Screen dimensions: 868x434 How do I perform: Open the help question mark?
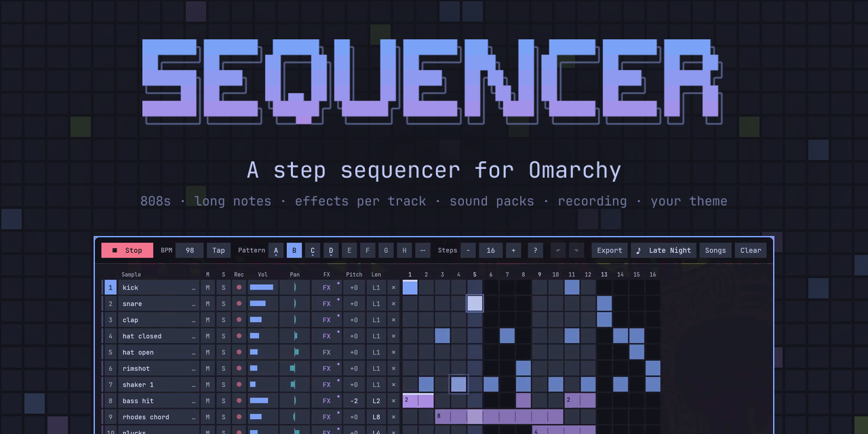pos(535,250)
